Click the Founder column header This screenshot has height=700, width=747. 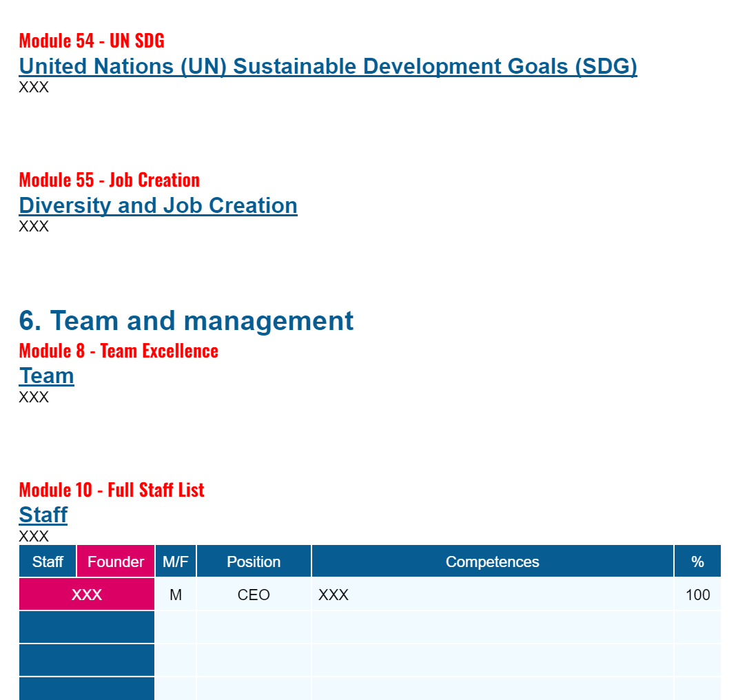tap(115, 561)
